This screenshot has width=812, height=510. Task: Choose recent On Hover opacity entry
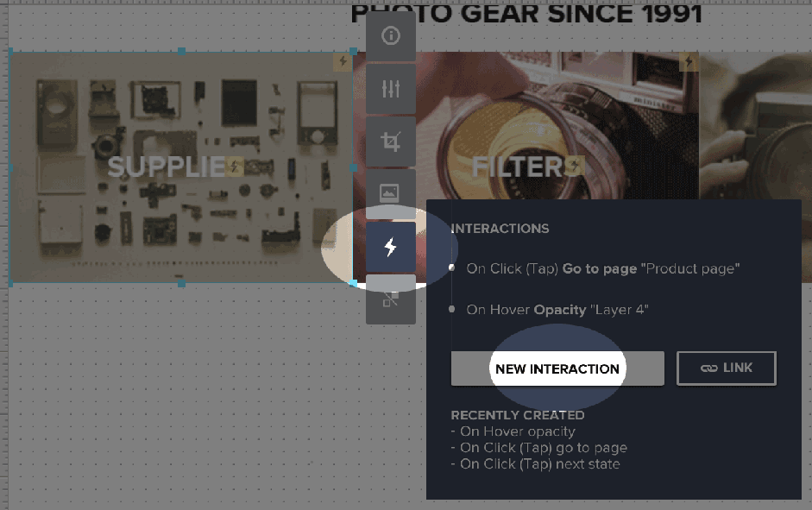tap(518, 431)
